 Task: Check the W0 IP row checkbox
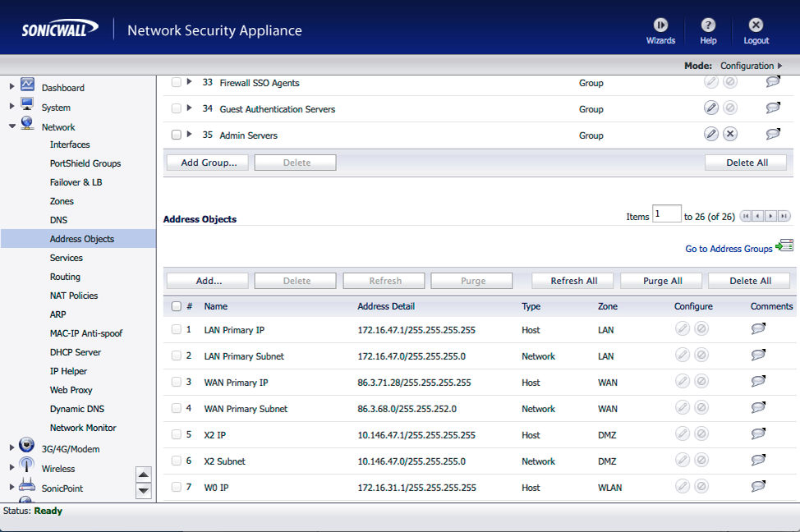pyautogui.click(x=176, y=487)
